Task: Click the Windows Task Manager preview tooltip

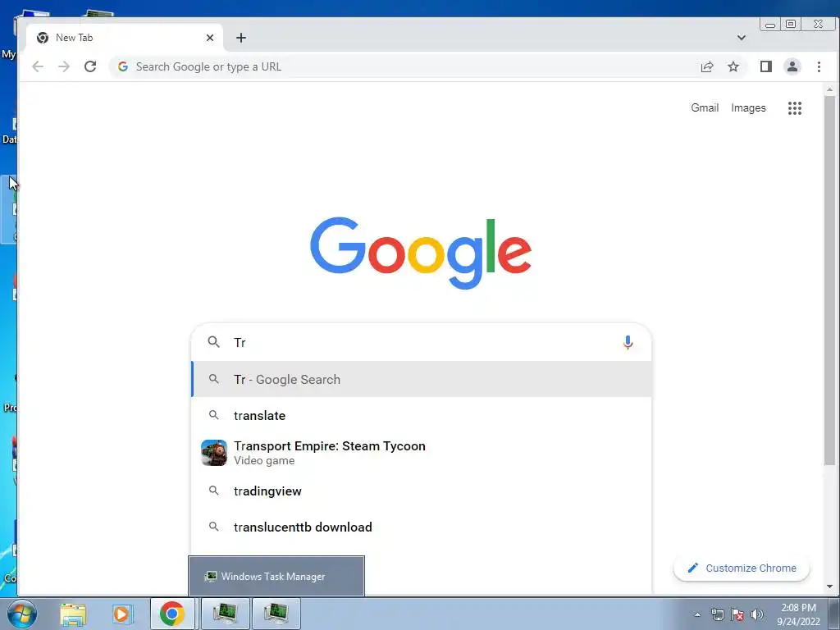Action: point(276,576)
